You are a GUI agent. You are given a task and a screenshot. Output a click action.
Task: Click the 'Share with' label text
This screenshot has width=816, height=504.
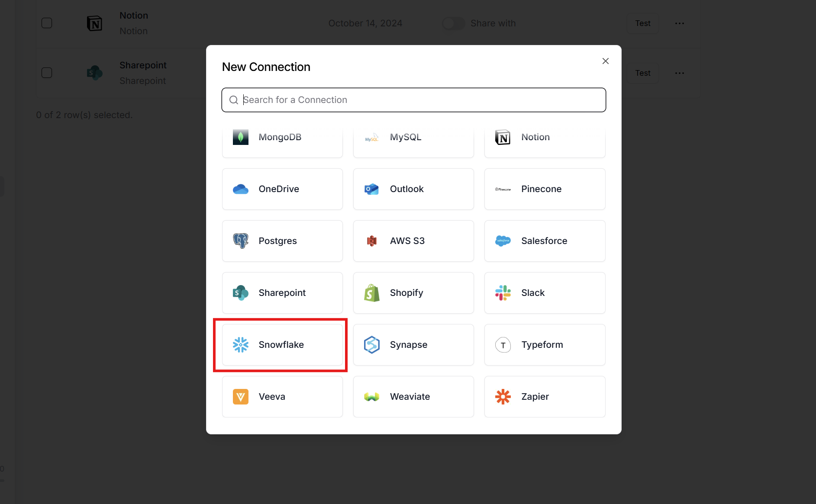click(x=493, y=23)
